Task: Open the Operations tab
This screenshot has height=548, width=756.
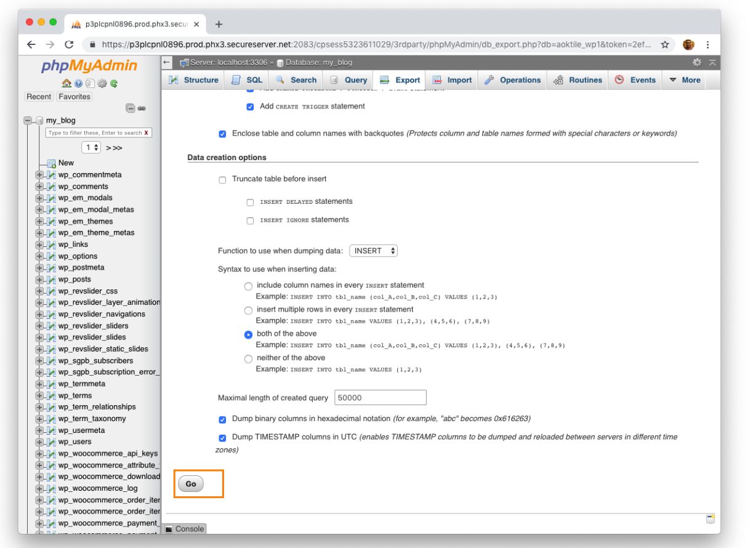Action: pos(515,79)
